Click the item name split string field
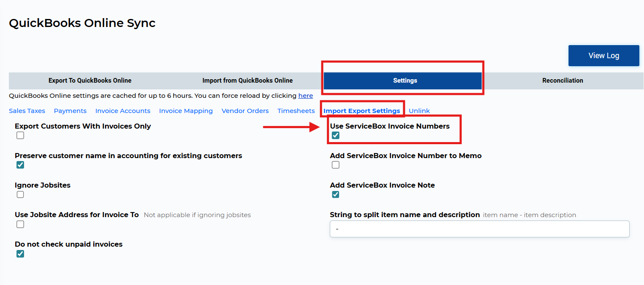 479,229
